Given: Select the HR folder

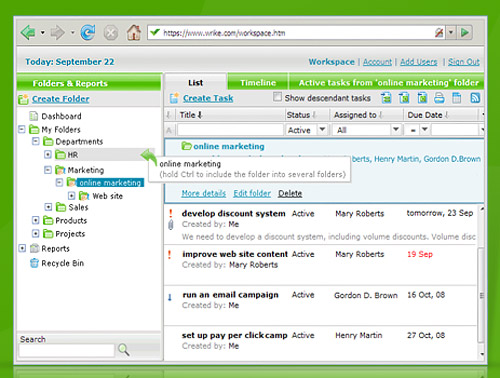Looking at the screenshot, I should [x=73, y=155].
